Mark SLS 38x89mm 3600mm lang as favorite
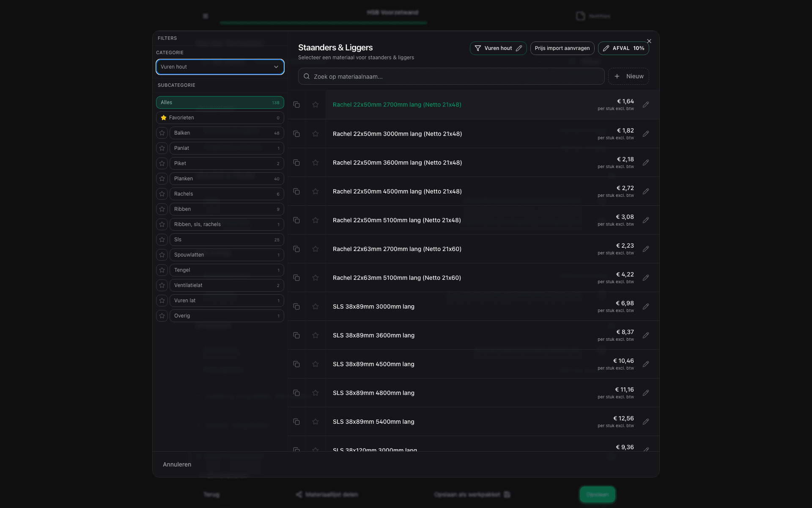This screenshot has width=812, height=508. (315, 335)
